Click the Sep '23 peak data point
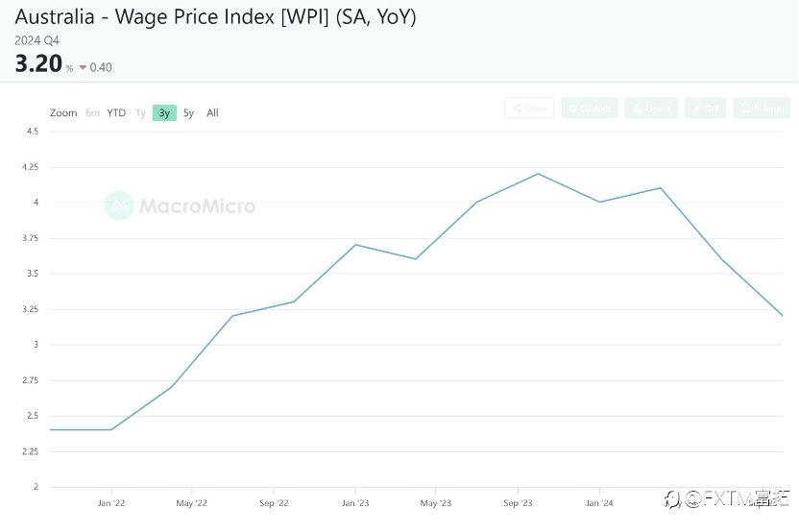Viewport: 799px width, 532px height. (x=538, y=174)
